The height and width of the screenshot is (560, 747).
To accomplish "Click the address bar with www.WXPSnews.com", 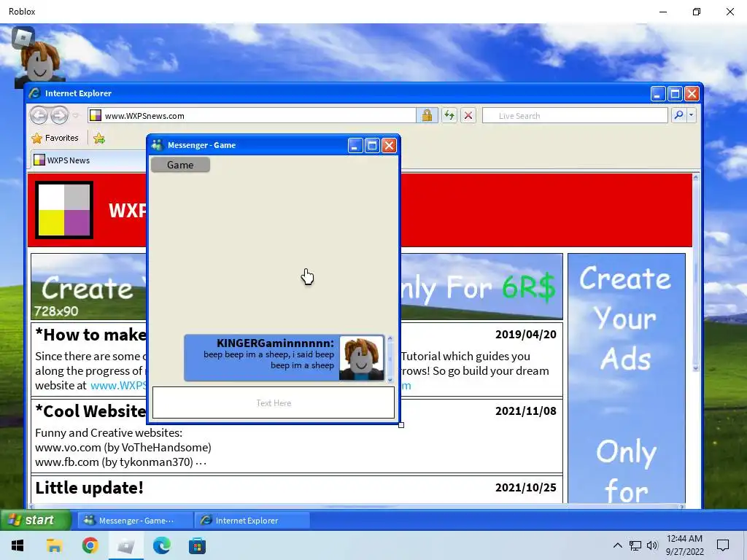I will point(252,116).
